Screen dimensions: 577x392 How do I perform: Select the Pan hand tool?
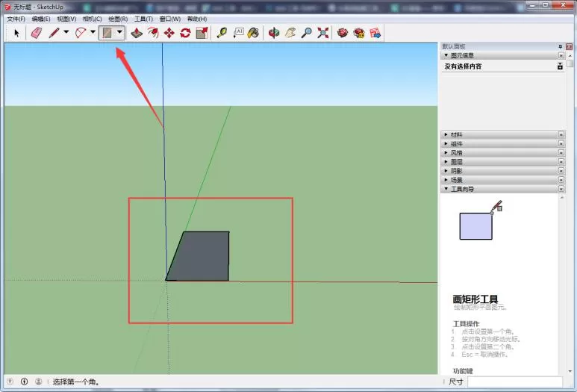point(290,33)
